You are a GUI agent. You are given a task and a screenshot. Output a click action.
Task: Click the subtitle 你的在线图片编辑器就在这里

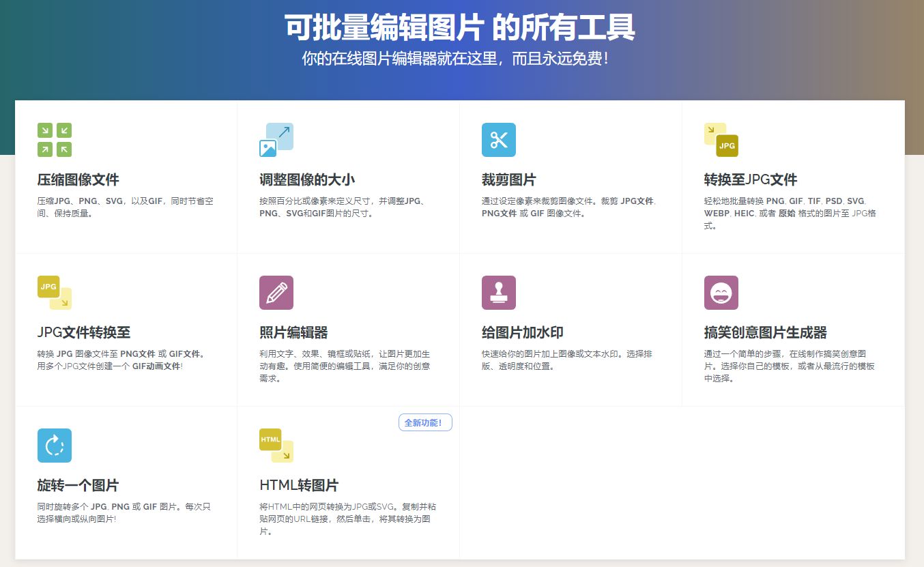coord(455,59)
